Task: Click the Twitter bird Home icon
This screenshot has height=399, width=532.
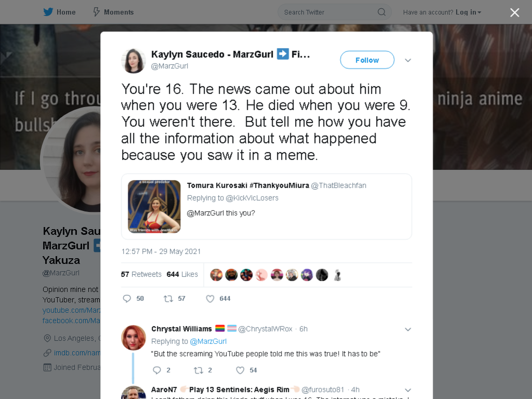Action: (x=48, y=12)
